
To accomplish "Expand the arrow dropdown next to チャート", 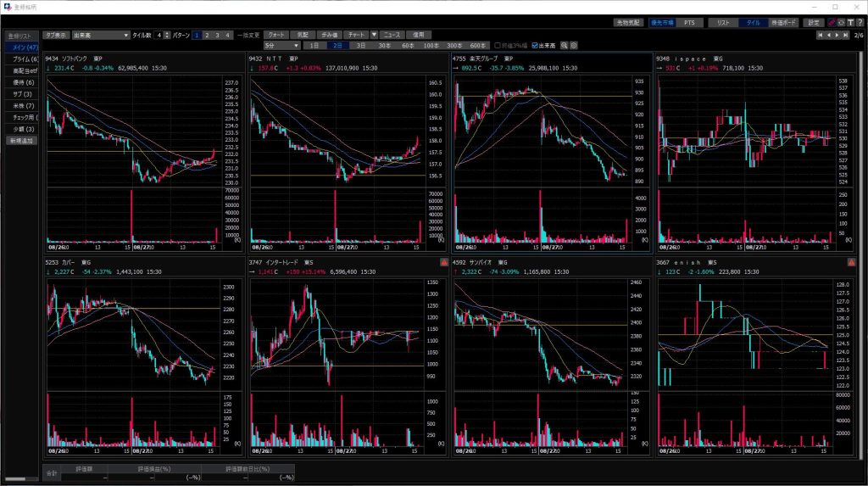I will (374, 35).
